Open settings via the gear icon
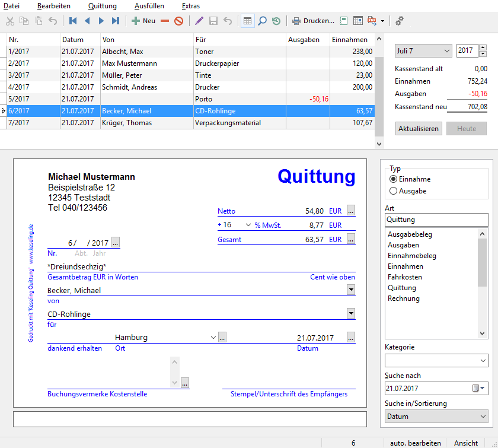Screen dimensions: 498x448 pyautogui.click(x=400, y=21)
